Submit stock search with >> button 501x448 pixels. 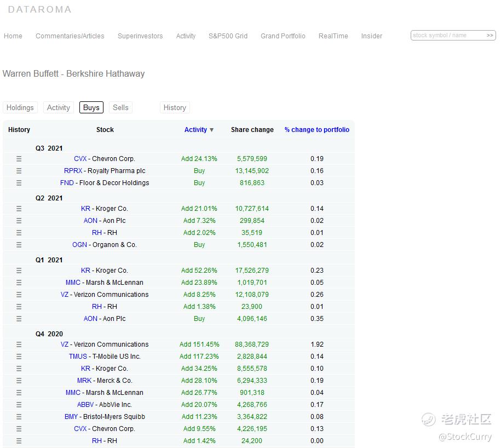(x=490, y=36)
